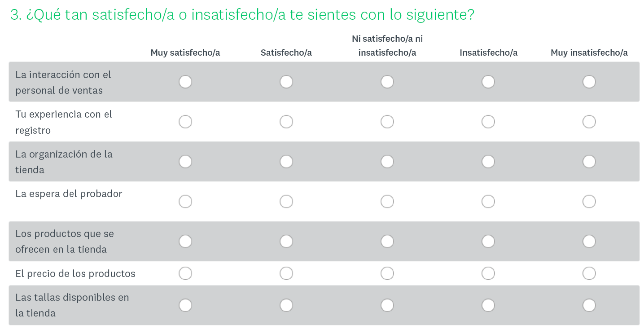This screenshot has height=330, width=644.
Task: Mark Muy insatisfecho/a for la organización de la tienda
Action: click(589, 161)
